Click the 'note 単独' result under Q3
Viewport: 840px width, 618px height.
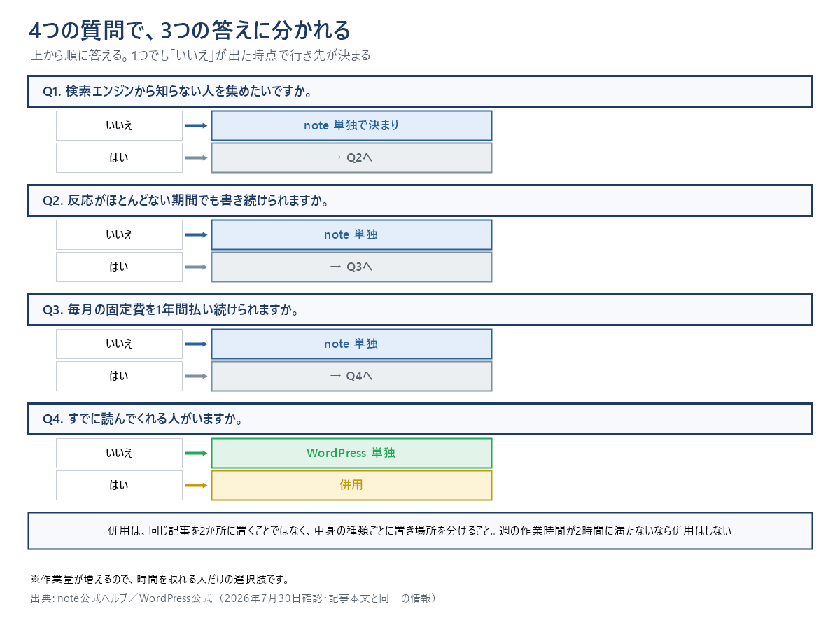pos(351,344)
